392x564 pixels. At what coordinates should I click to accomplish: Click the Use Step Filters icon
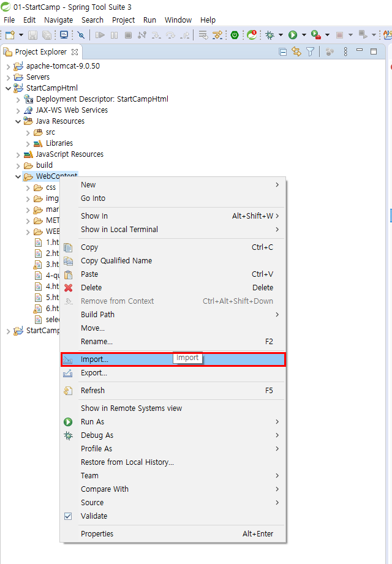217,35
